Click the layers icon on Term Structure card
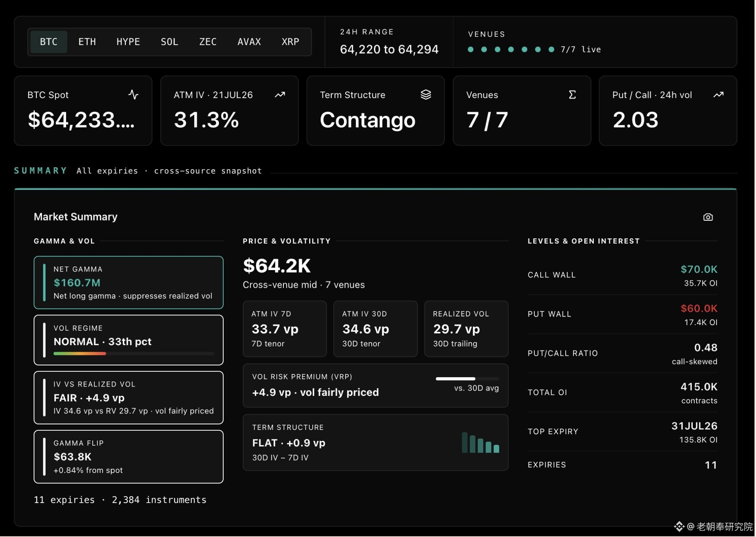 (x=426, y=95)
